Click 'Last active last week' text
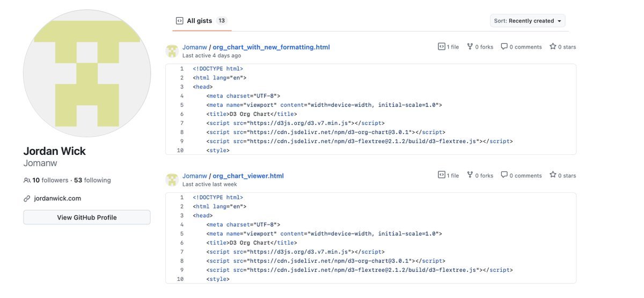 pyautogui.click(x=209, y=184)
